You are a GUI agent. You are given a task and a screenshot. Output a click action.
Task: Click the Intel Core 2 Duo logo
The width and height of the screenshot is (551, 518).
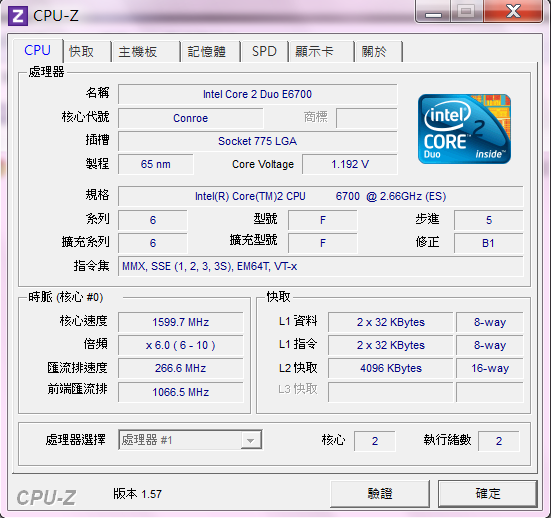[x=464, y=129]
